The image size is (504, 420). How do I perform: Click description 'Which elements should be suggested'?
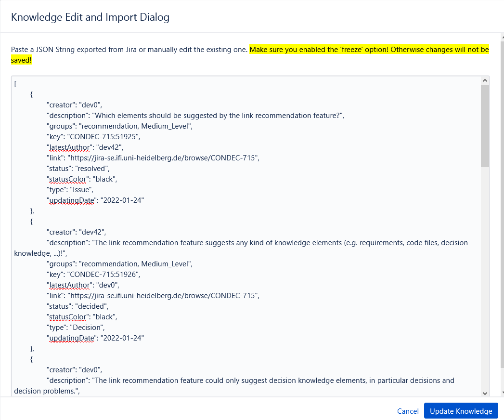coord(195,116)
